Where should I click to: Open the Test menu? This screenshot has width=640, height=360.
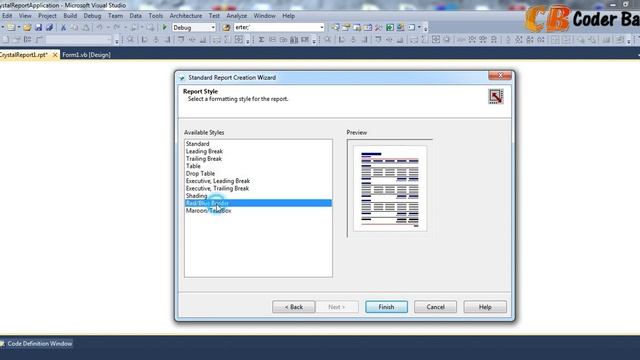click(x=214, y=16)
